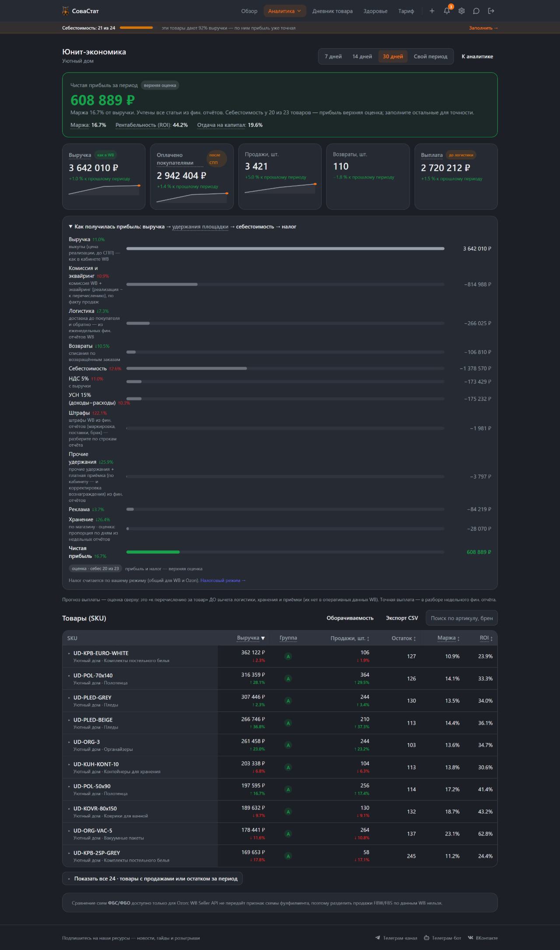Screen dimensions: 560x950
Task: Select the 14 дней period
Action: pyautogui.click(x=362, y=56)
